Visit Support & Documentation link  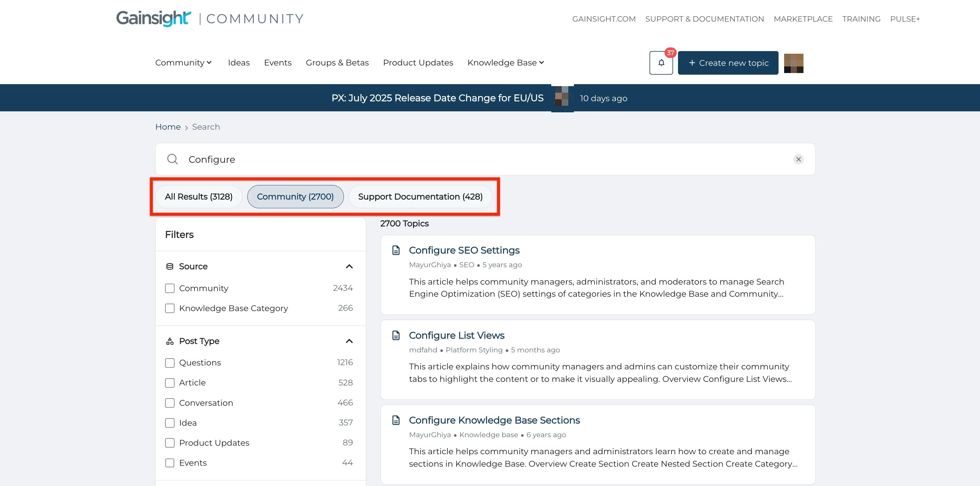[x=704, y=19]
